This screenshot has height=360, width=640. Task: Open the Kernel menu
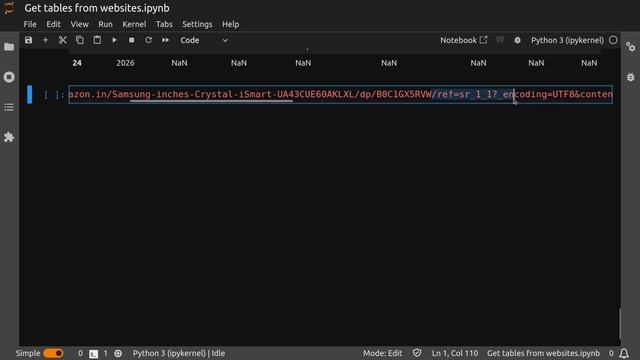134,24
